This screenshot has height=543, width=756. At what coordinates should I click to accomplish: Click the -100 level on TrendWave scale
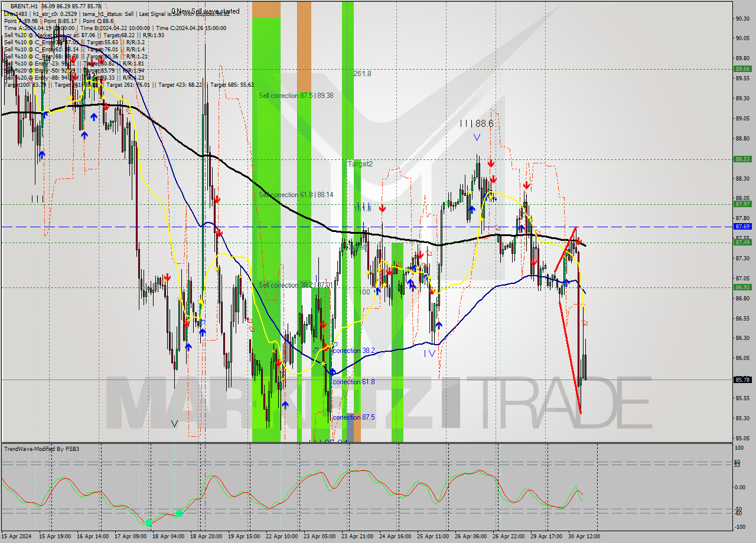[x=741, y=527]
